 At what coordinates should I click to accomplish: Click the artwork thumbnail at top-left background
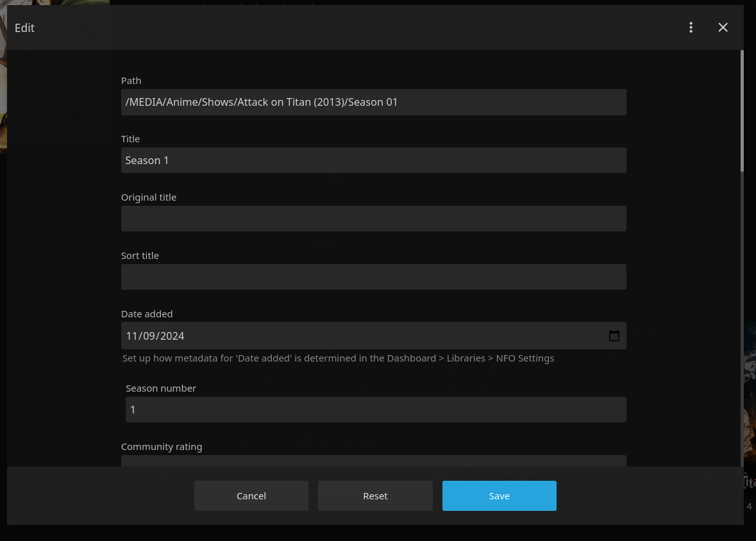[3, 77]
